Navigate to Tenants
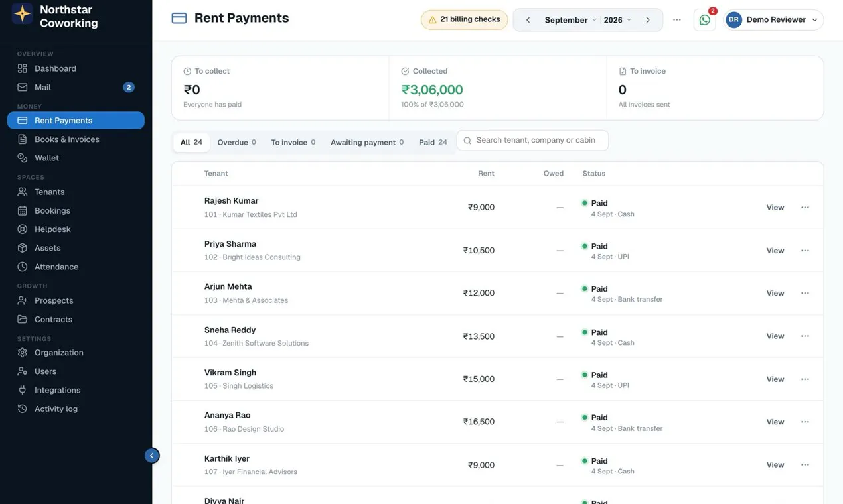 [76, 192]
